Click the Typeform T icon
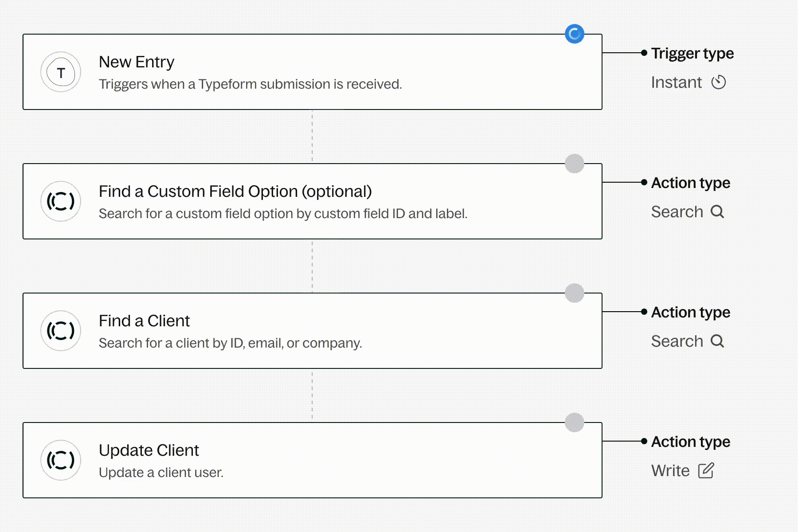Viewport: 798px width, 532px height. [61, 72]
